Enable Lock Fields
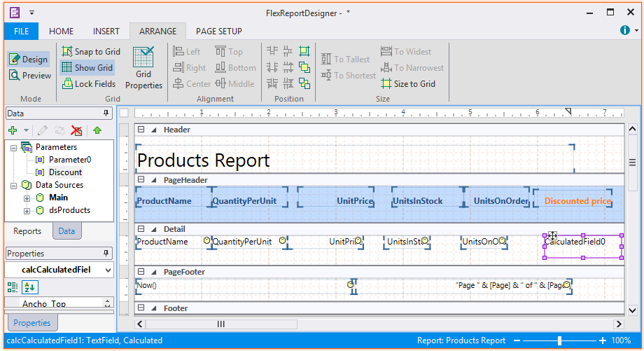644x351 pixels. pos(88,84)
